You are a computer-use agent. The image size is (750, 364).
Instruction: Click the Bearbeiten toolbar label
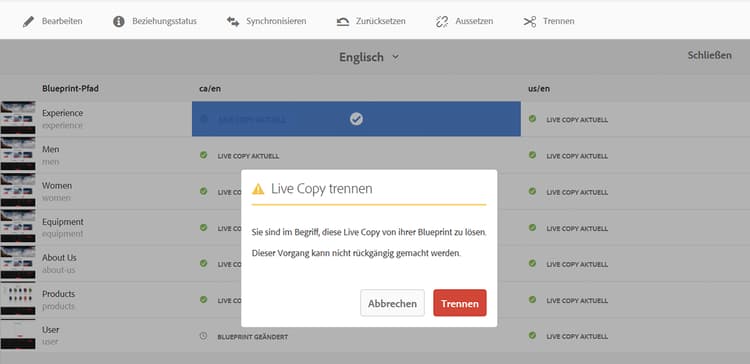click(x=62, y=22)
